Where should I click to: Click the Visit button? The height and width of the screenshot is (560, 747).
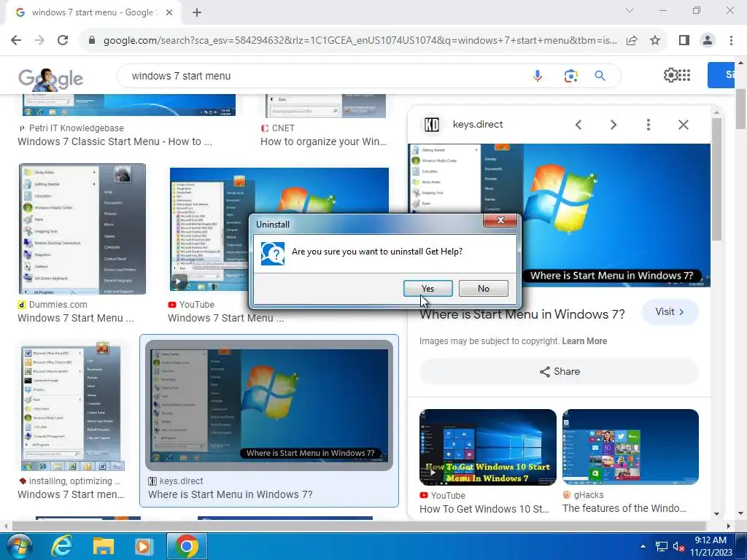(x=670, y=312)
